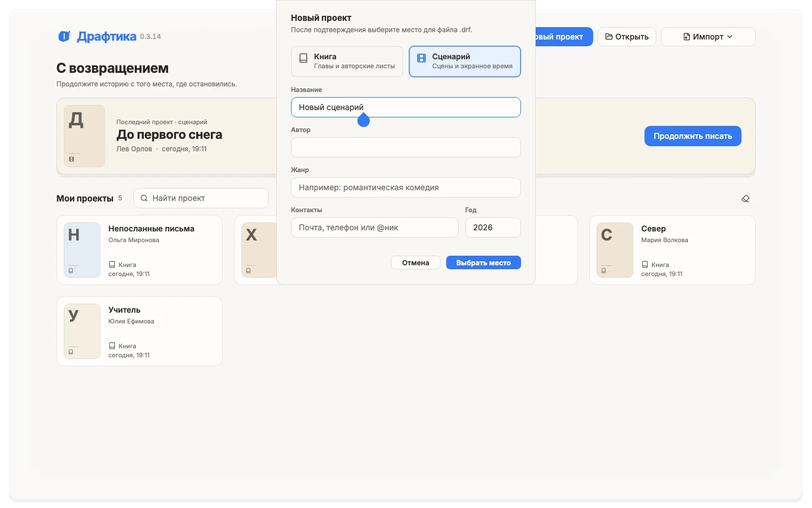
Task: Click the Жанр input field
Action: click(405, 187)
